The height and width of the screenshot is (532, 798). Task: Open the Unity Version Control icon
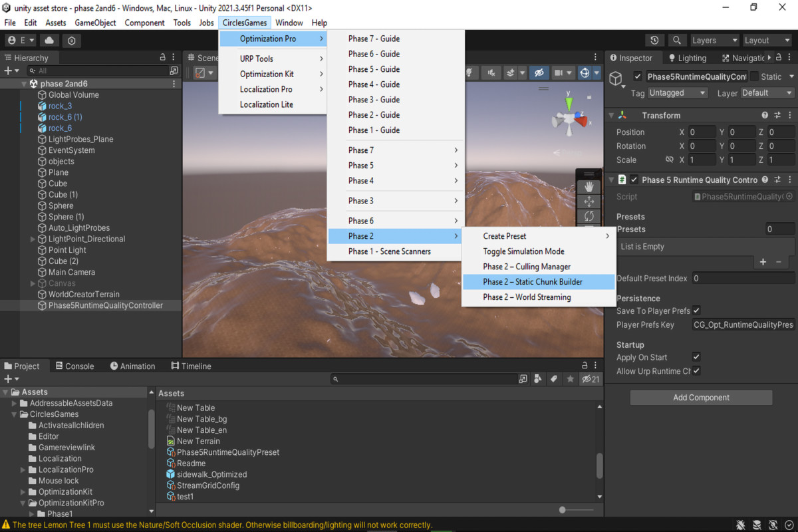click(72, 41)
